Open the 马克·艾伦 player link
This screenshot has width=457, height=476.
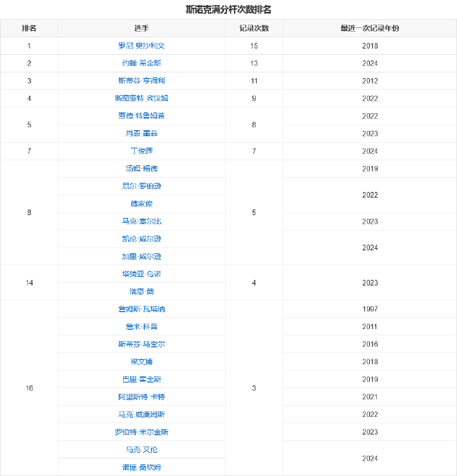141,449
